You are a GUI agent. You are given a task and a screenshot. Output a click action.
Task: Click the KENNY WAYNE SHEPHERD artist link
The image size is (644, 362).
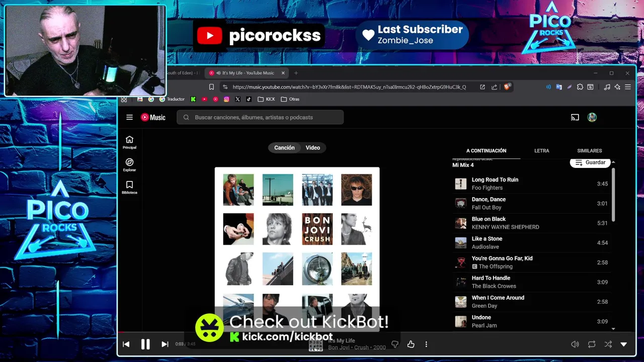click(505, 227)
